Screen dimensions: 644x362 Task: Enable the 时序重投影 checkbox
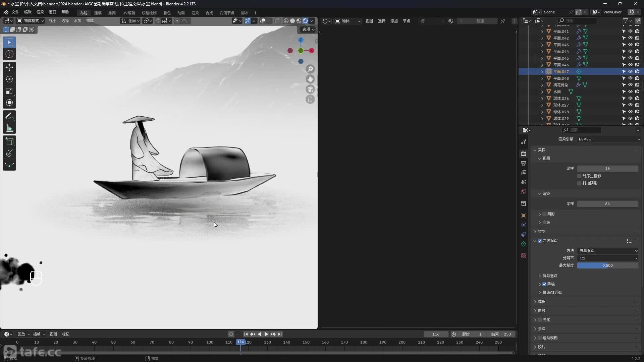(579, 176)
